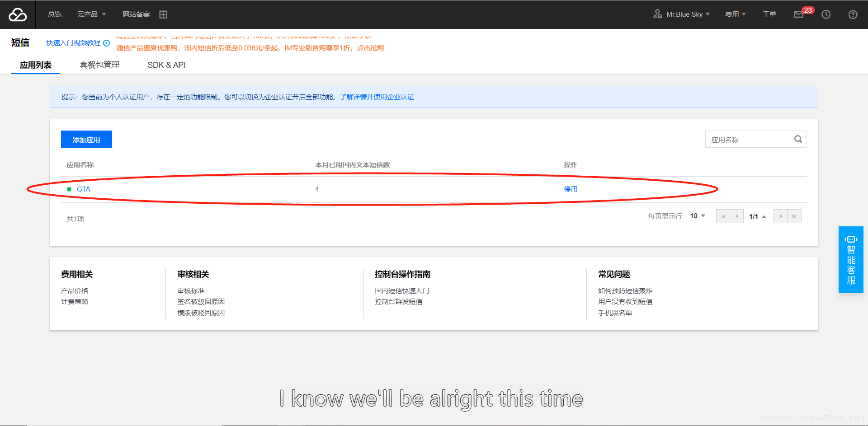Open 手机黑名单 FAQ
The height and width of the screenshot is (426, 868).
pyautogui.click(x=615, y=313)
